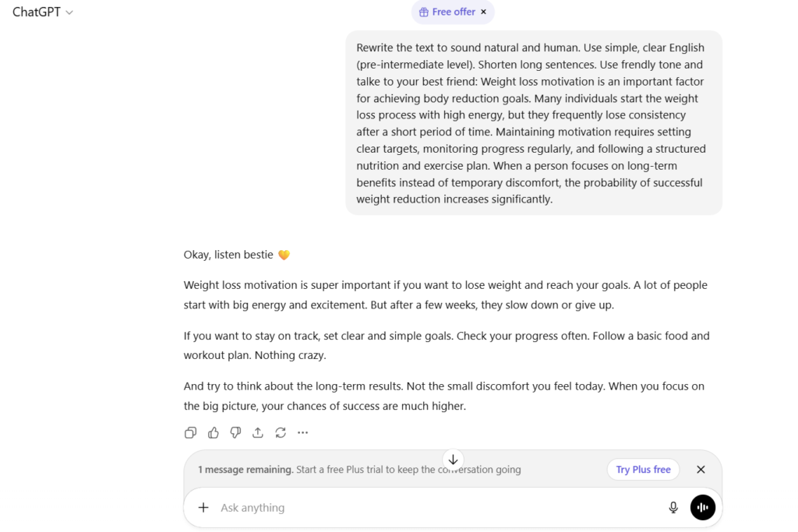Close the message remaining banner
Viewport: 798px width, 532px height.
pyautogui.click(x=701, y=470)
